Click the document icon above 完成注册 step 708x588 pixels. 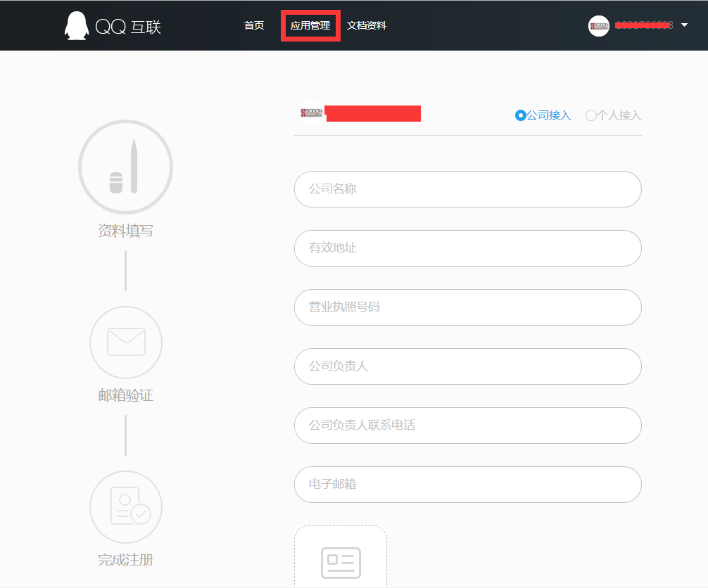tap(125, 506)
